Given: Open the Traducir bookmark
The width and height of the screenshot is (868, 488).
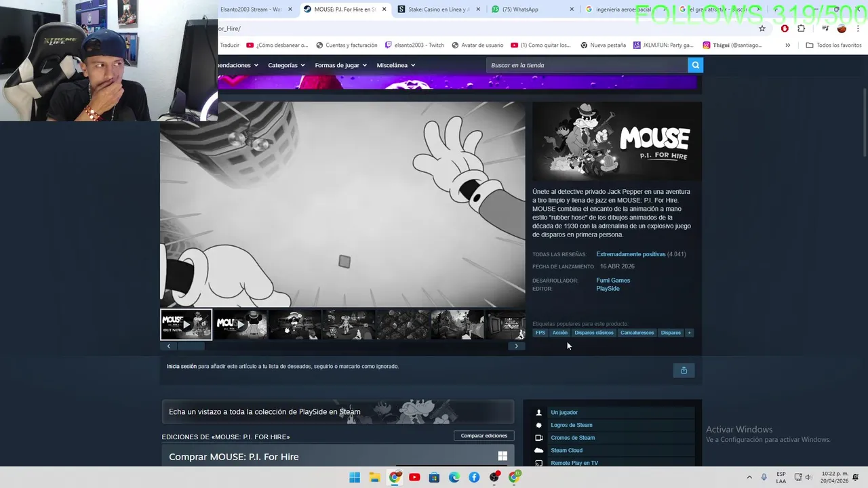Looking at the screenshot, I should click(x=229, y=45).
